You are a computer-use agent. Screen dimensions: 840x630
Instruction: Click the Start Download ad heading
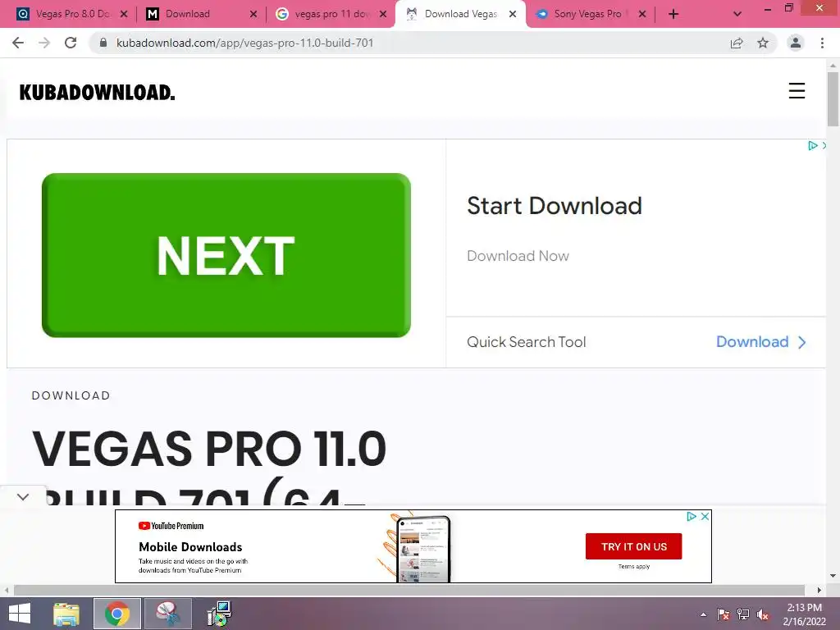pos(555,206)
